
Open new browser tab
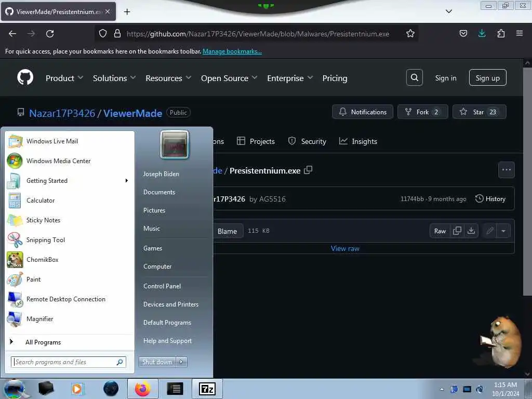coord(127,12)
